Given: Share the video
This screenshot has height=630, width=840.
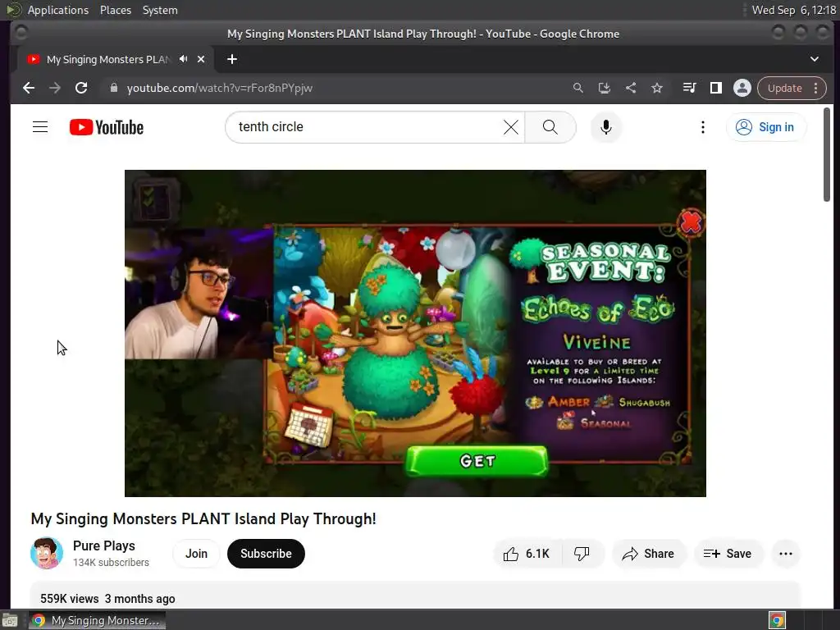Looking at the screenshot, I should coord(648,554).
